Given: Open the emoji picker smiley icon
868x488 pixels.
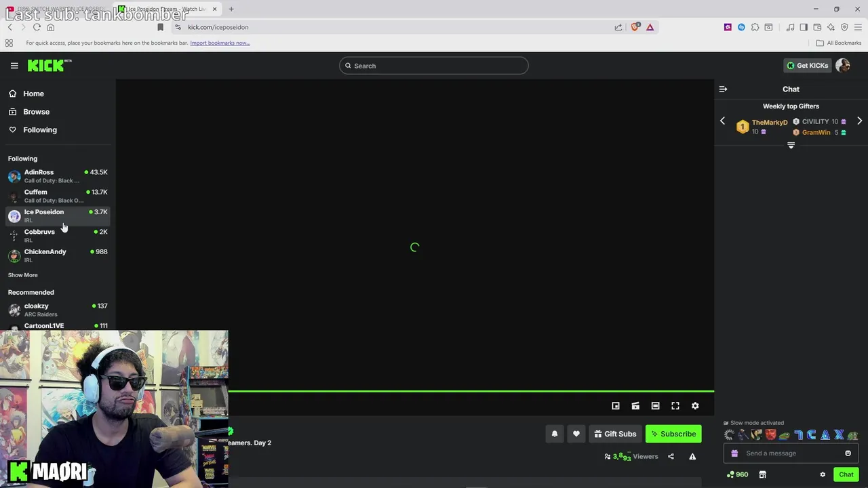Looking at the screenshot, I should (848, 453).
